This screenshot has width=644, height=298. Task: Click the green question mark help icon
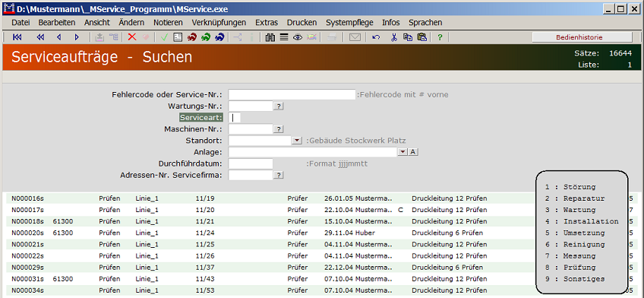pyautogui.click(x=440, y=37)
